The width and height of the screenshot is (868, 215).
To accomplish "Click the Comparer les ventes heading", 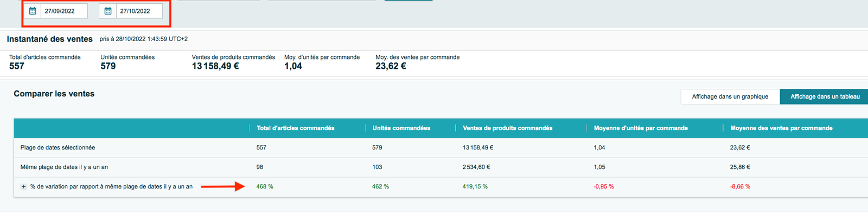I will [54, 94].
